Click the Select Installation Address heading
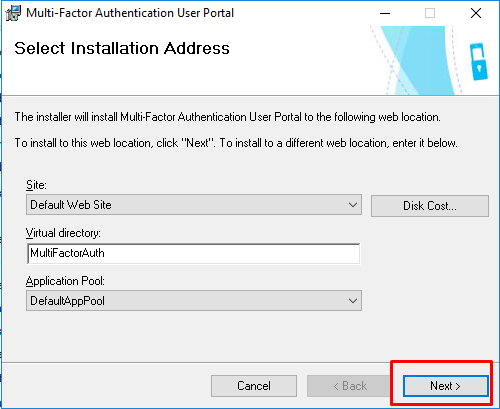500x409 pixels. (122, 48)
